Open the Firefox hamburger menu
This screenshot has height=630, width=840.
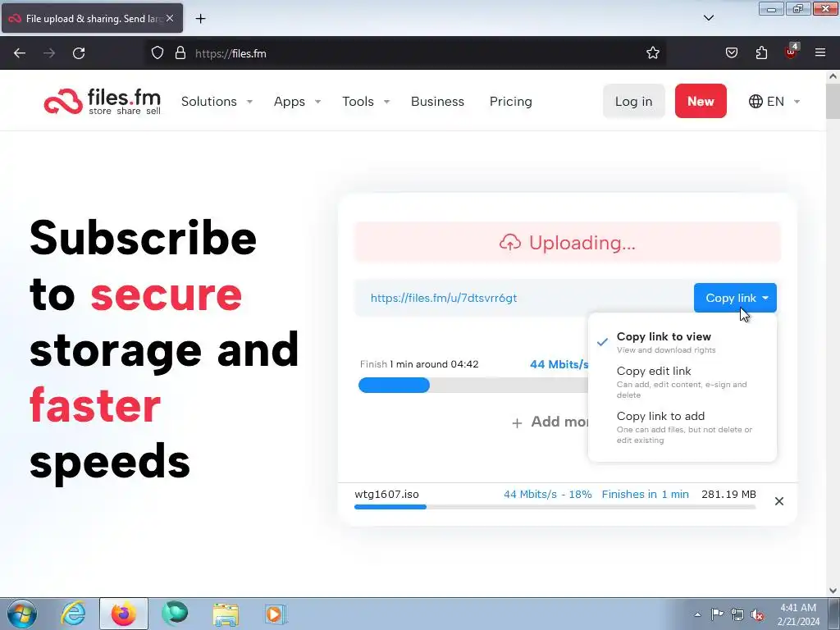coord(820,53)
